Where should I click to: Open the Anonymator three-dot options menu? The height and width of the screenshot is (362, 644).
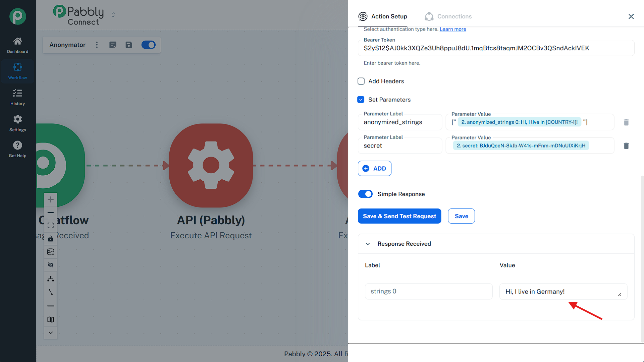click(x=97, y=45)
